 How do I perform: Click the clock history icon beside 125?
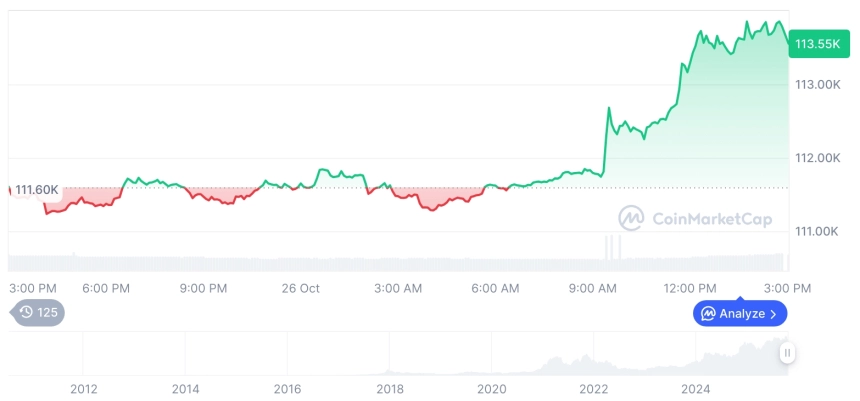click(26, 313)
